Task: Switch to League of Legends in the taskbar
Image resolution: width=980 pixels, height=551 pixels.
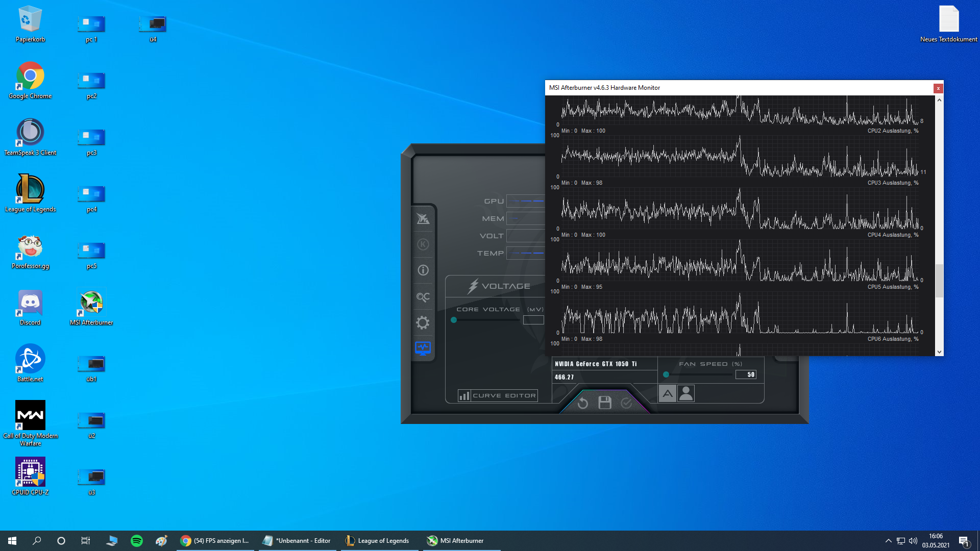Action: click(378, 541)
